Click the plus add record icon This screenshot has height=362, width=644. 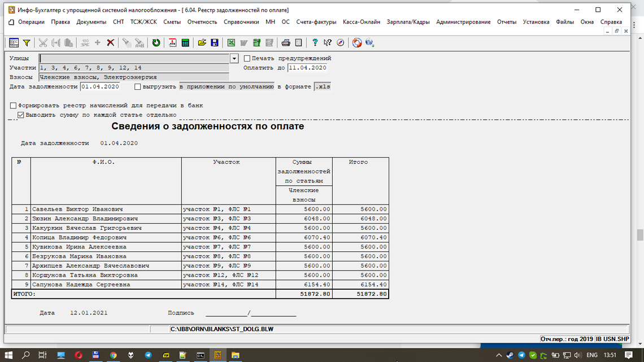97,43
